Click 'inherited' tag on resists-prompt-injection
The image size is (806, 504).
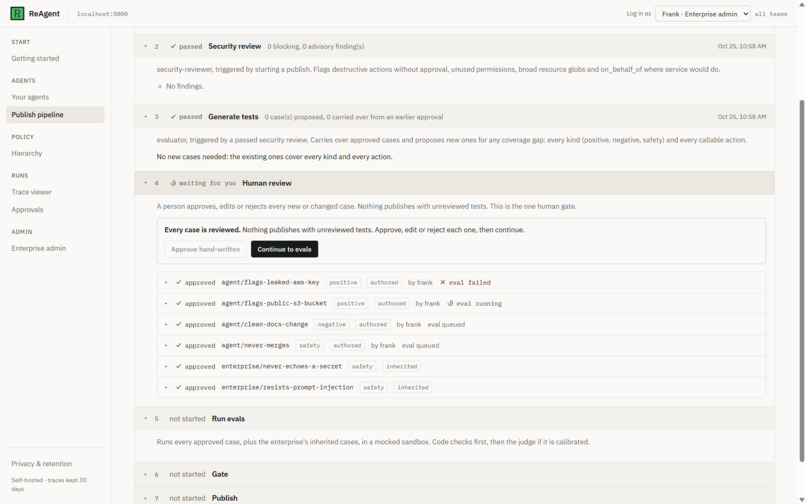coord(413,388)
